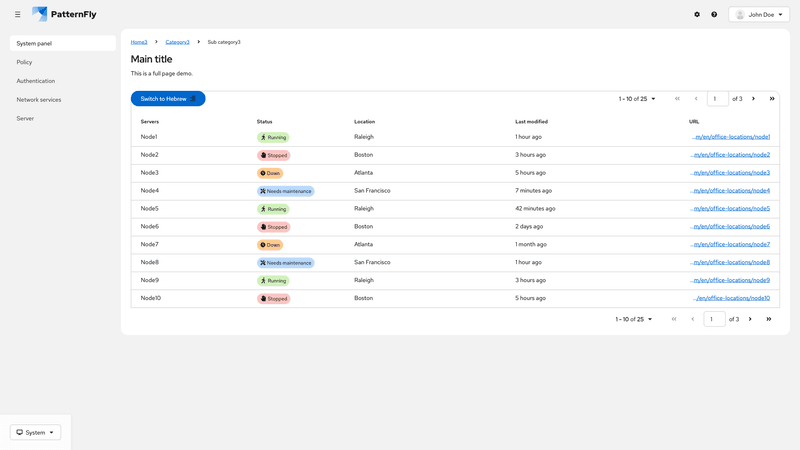800x450 pixels.
Task: Select Network services in the sidebar
Action: (x=39, y=100)
